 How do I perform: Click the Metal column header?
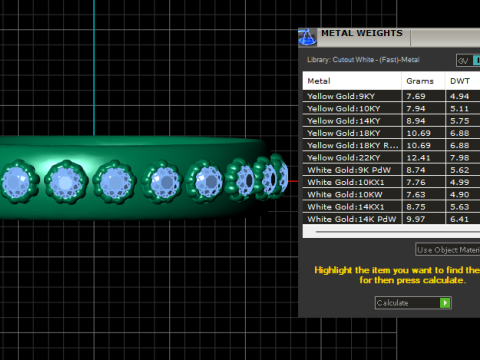(352, 81)
